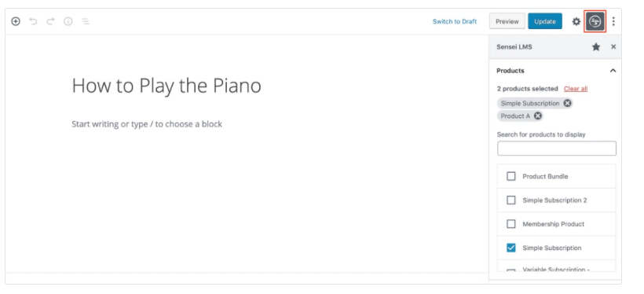The width and height of the screenshot is (644, 294).
Task: Open the content structure info icon
Action: (68, 21)
